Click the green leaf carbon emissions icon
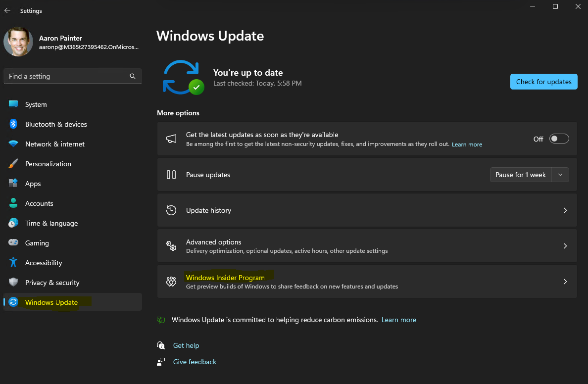This screenshot has height=384, width=588. coord(161,320)
